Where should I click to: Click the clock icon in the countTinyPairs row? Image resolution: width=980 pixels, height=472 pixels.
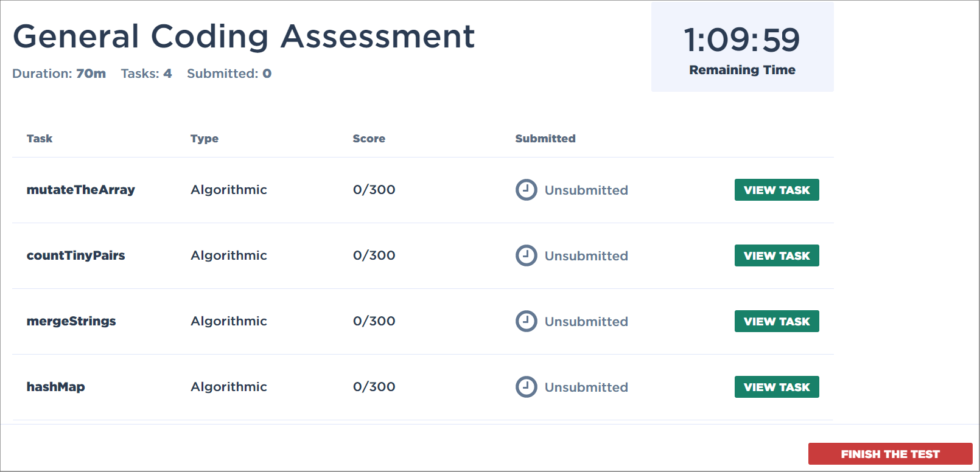pyautogui.click(x=526, y=255)
